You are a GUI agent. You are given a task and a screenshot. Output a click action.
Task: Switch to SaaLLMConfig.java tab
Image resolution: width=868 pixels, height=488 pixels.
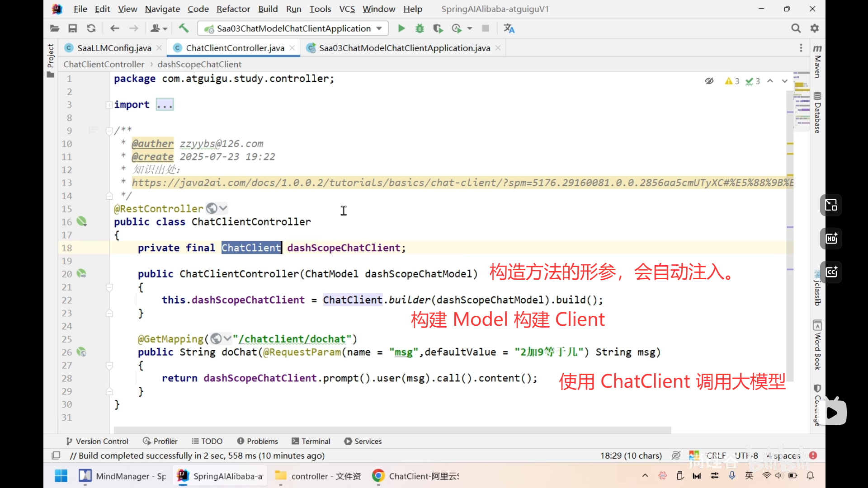coord(114,48)
